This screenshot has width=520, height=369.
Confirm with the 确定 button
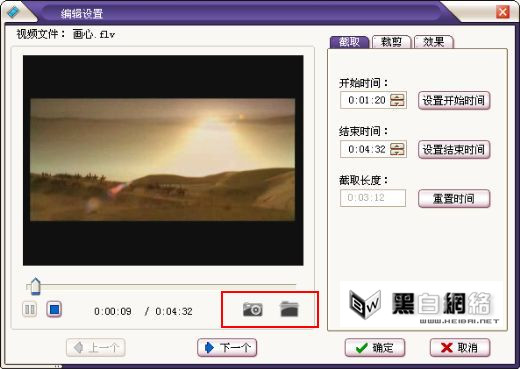pyautogui.click(x=375, y=348)
